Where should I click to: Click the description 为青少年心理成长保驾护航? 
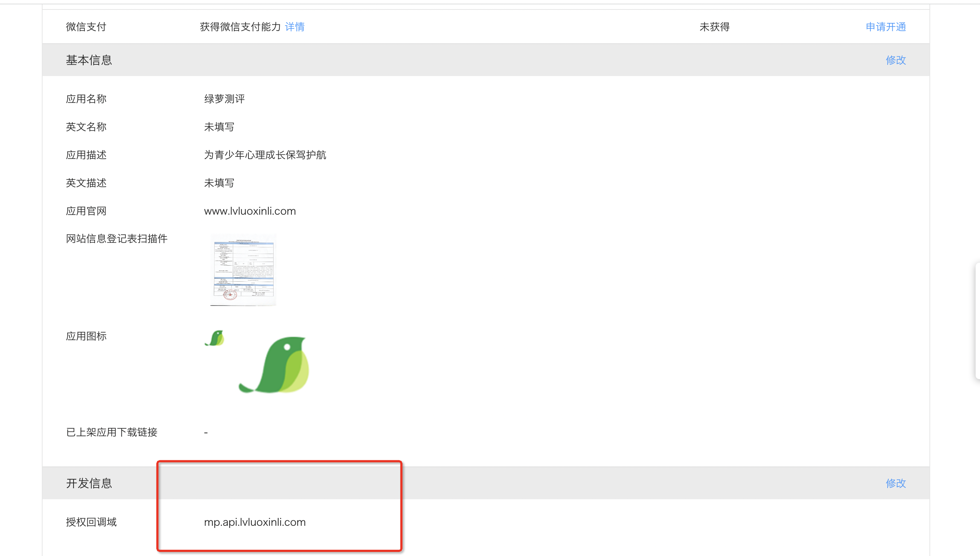tap(265, 155)
